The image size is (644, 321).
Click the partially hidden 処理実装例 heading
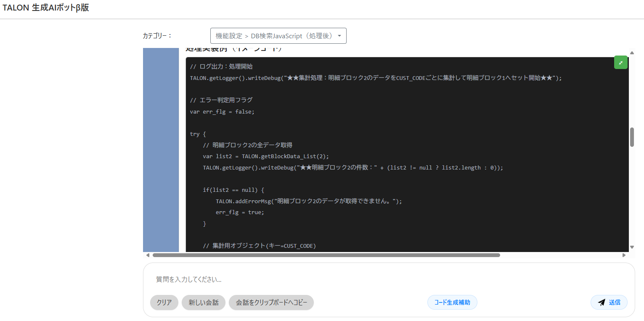tap(233, 50)
